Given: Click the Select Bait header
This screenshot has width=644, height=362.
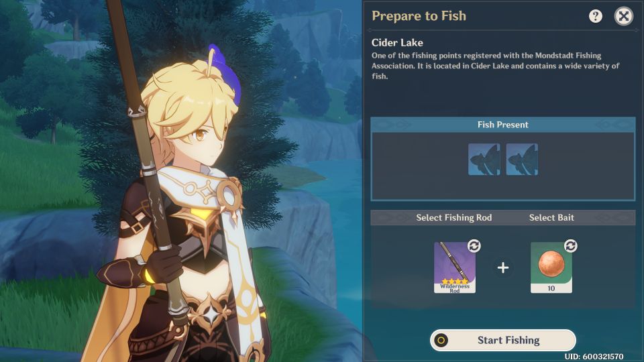Looking at the screenshot, I should (x=551, y=217).
